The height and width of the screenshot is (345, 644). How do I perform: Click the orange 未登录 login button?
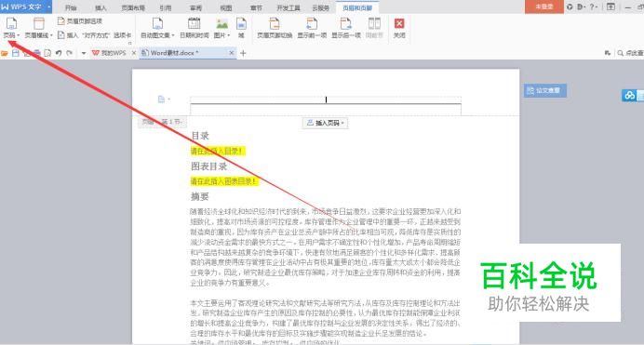[x=544, y=7]
